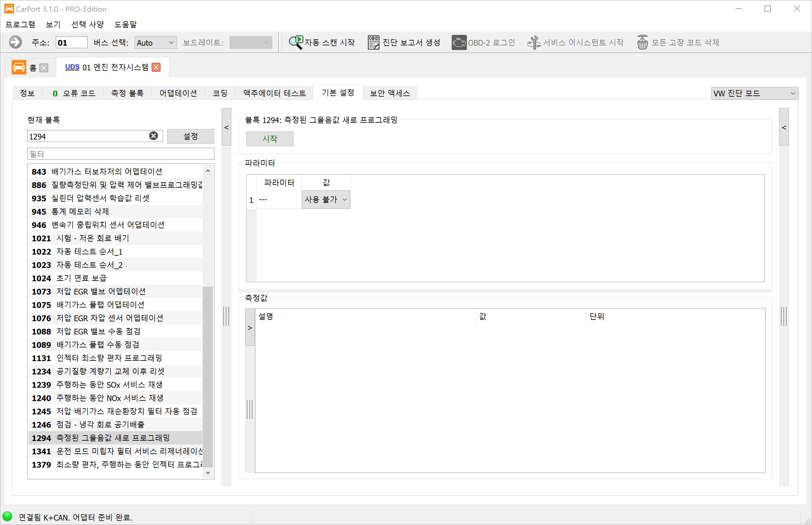Open OBD-2 로그인 engine icon
The height and width of the screenshot is (525, 812).
click(x=459, y=42)
